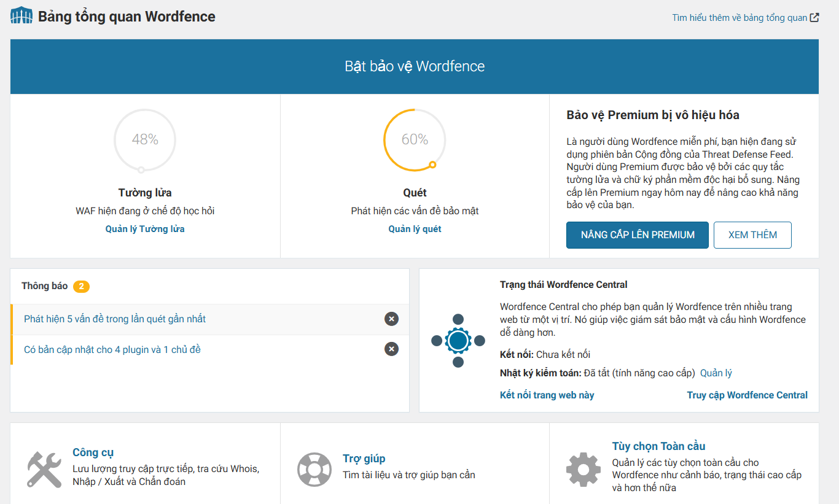Click the Tùy chọn Toàn cầu gear icon
Screen dimensions: 839x504
tap(583, 470)
